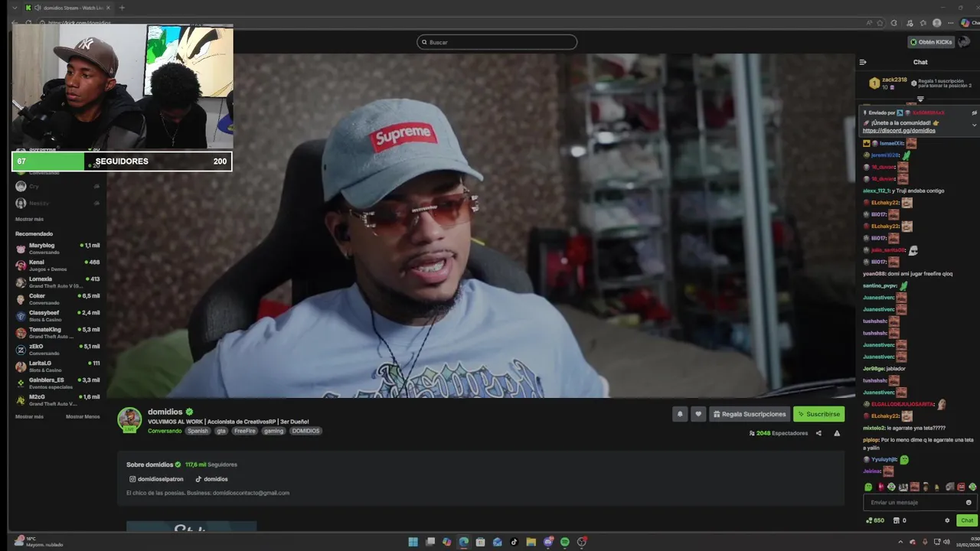Expand followed channels with upper Mostrar más
The height and width of the screenshot is (551, 980).
tap(29, 219)
